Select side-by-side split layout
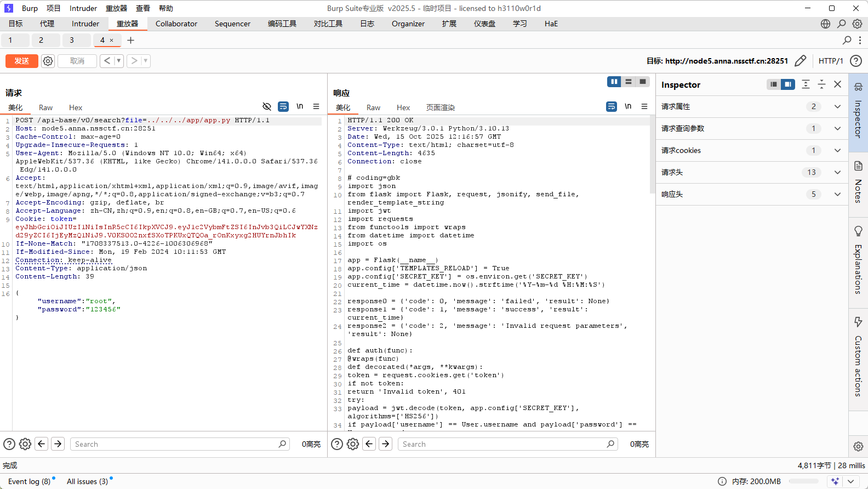The width and height of the screenshot is (868, 489). tap(614, 82)
